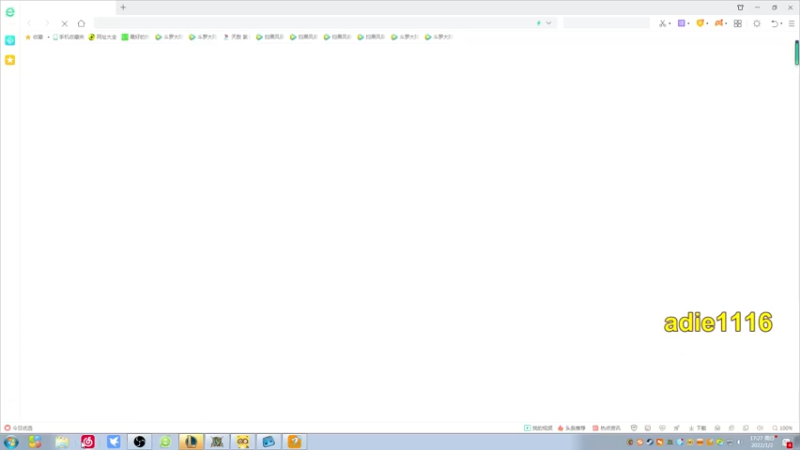Image resolution: width=800 pixels, height=450 pixels.
Task: Stop loading the page with X
Action: click(64, 23)
